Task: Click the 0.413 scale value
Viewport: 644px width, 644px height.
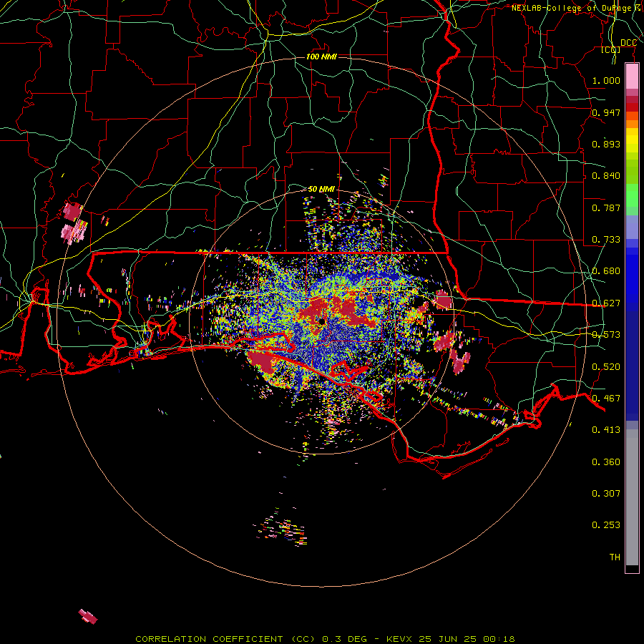Action: coord(606,430)
